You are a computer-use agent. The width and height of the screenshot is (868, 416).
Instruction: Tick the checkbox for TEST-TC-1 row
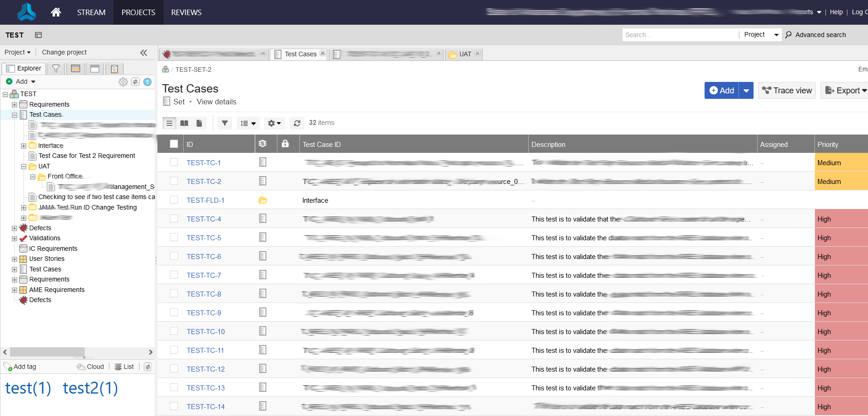(x=174, y=162)
